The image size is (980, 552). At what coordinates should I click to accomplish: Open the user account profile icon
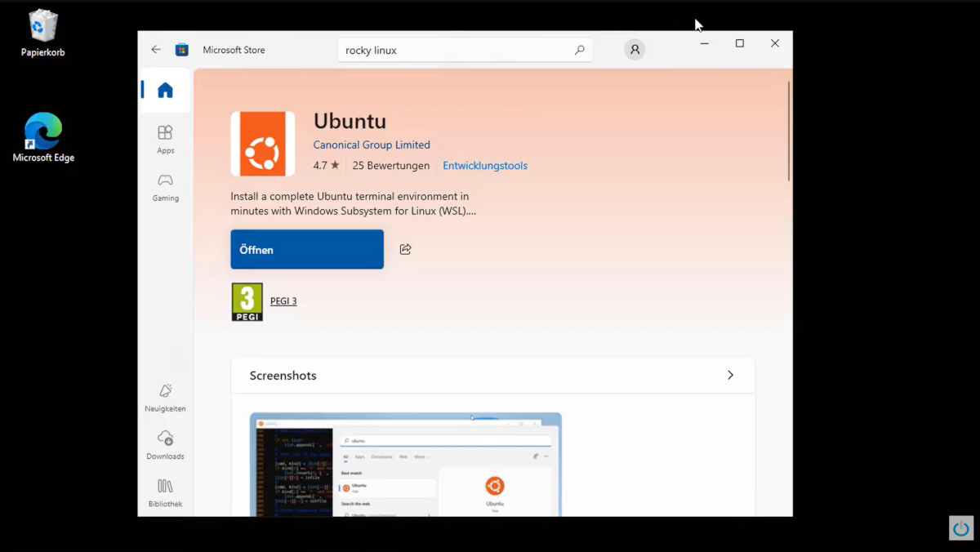pos(635,50)
